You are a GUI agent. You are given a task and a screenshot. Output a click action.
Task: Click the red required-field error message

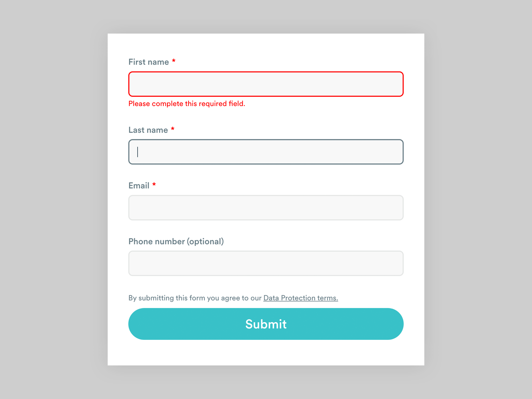coord(187,104)
